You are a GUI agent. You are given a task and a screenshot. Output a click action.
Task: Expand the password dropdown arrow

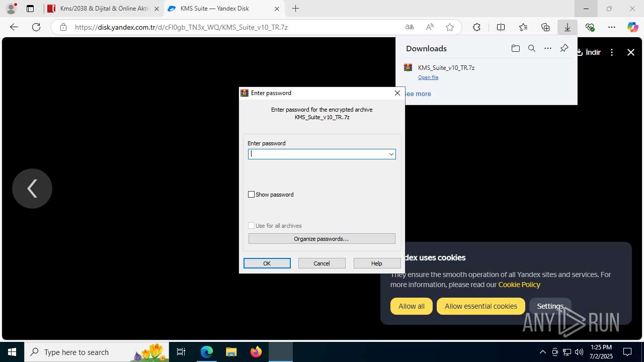(x=391, y=154)
